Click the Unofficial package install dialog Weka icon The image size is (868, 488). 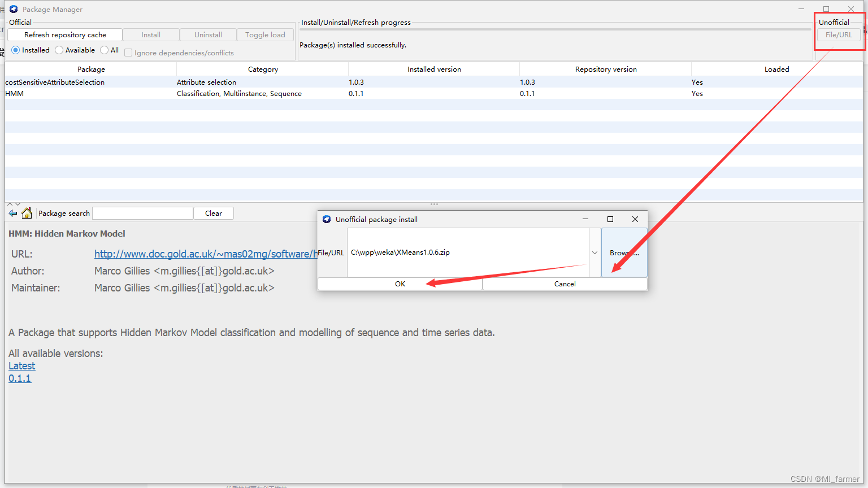327,219
